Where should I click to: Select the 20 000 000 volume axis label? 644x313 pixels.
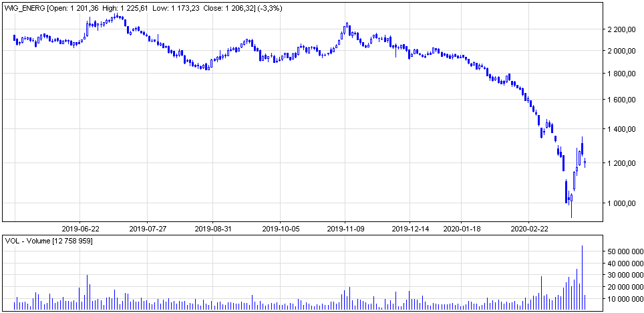pyautogui.click(x=625, y=287)
